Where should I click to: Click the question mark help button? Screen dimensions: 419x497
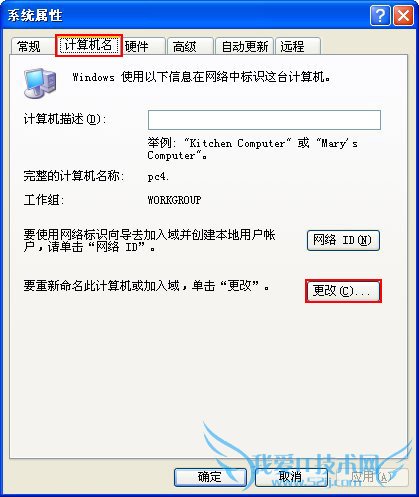[380, 15]
